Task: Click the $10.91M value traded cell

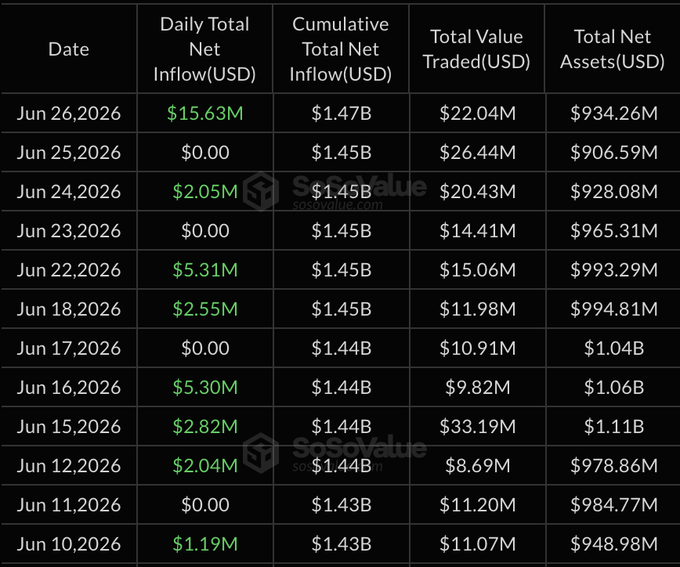Action: pyautogui.click(x=477, y=348)
